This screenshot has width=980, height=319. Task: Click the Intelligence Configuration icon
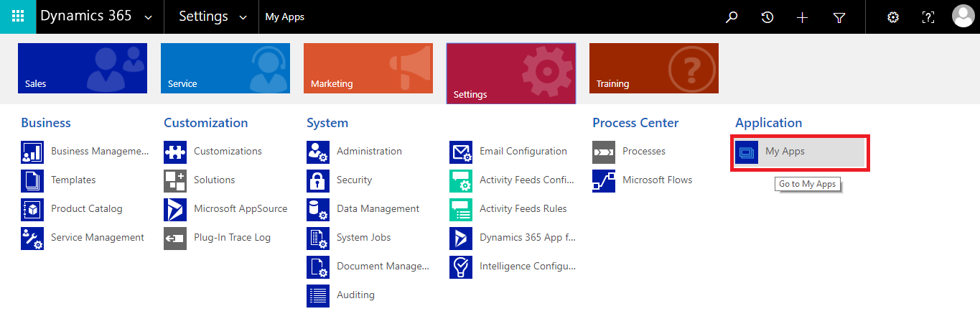[461, 267]
